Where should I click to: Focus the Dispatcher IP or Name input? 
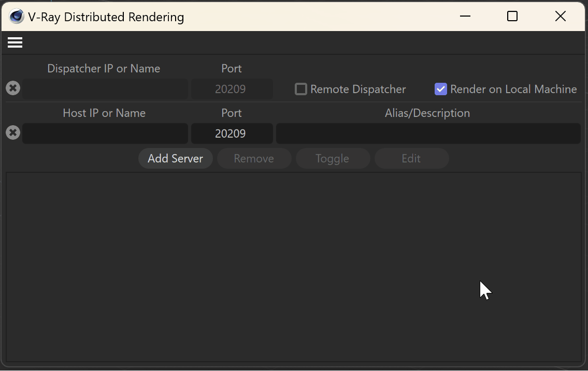coord(105,89)
